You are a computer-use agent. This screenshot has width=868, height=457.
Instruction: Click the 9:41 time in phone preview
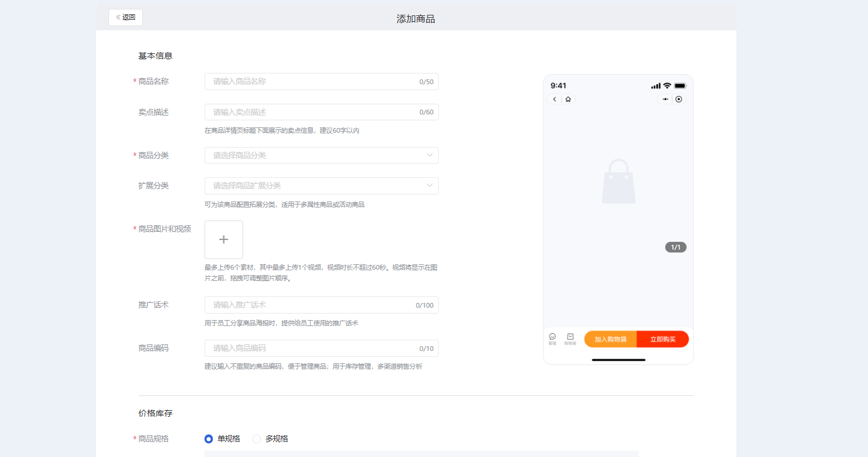click(559, 85)
